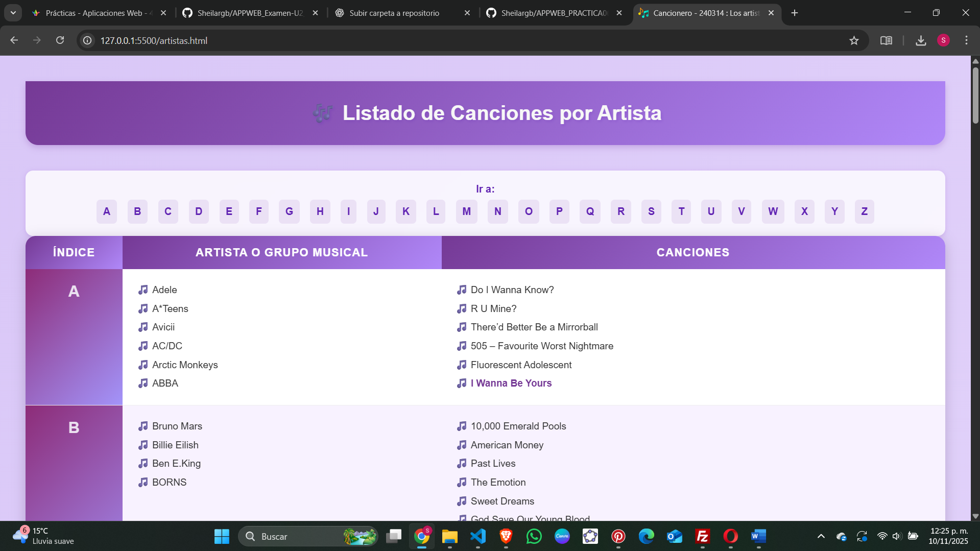Launch FileZilla from the taskbar
Viewport: 980px width, 551px height.
(x=703, y=536)
